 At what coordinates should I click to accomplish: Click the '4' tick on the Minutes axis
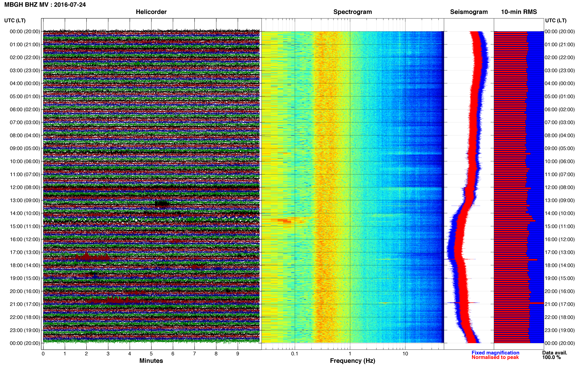(130, 354)
